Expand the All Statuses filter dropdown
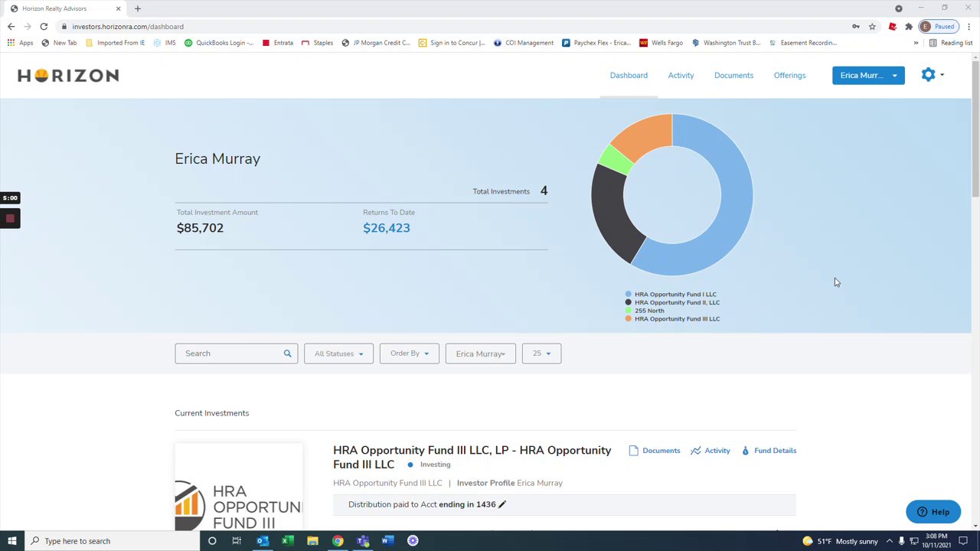This screenshot has width=980, height=551. point(338,354)
